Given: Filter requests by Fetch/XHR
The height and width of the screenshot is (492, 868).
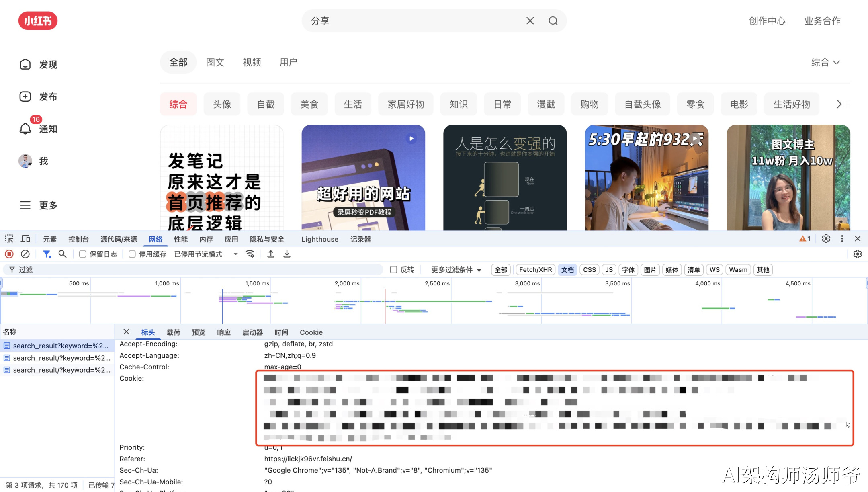Looking at the screenshot, I should (535, 270).
